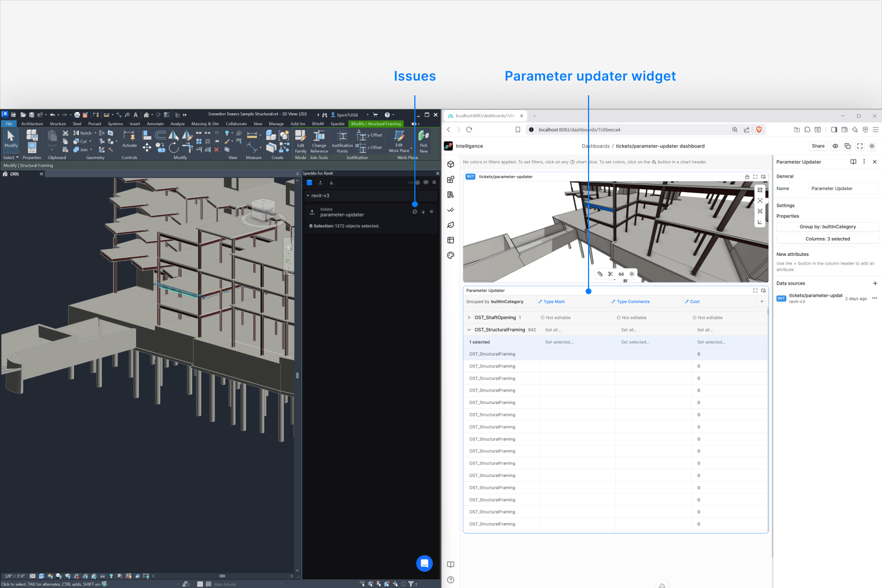Click Set selected... under Cost column
Viewport: 882px width, 588px height.
pyautogui.click(x=711, y=342)
